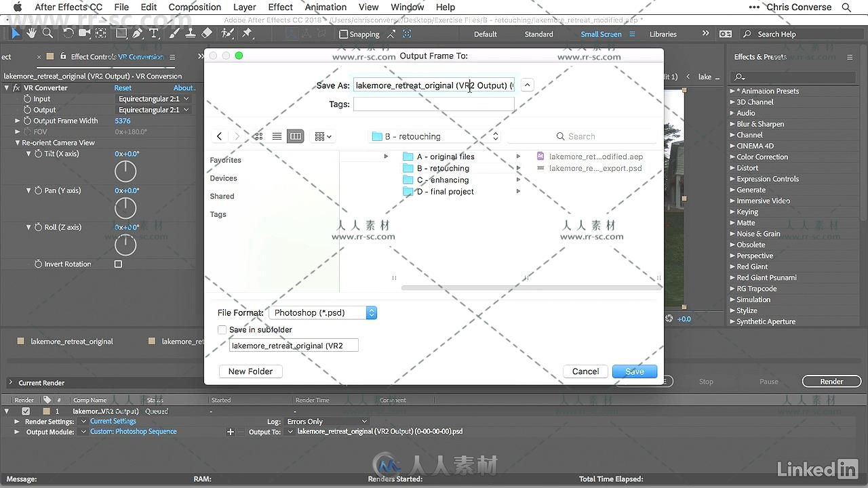Open Input Equirectangular 2:1 dropdown
Screen dimensions: 868x488
pos(153,99)
